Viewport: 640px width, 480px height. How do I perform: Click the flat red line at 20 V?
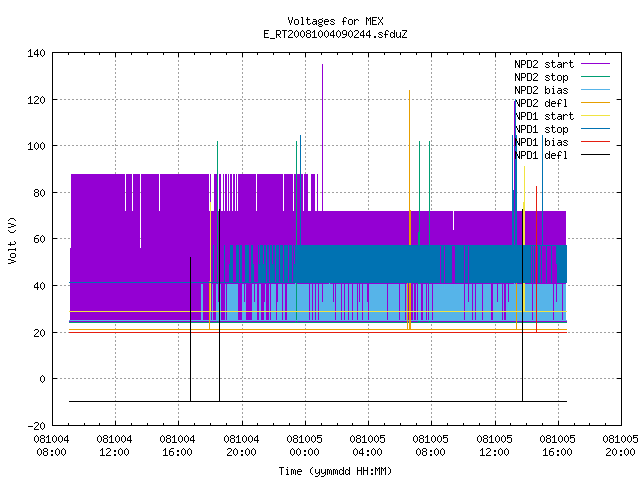[318, 332]
